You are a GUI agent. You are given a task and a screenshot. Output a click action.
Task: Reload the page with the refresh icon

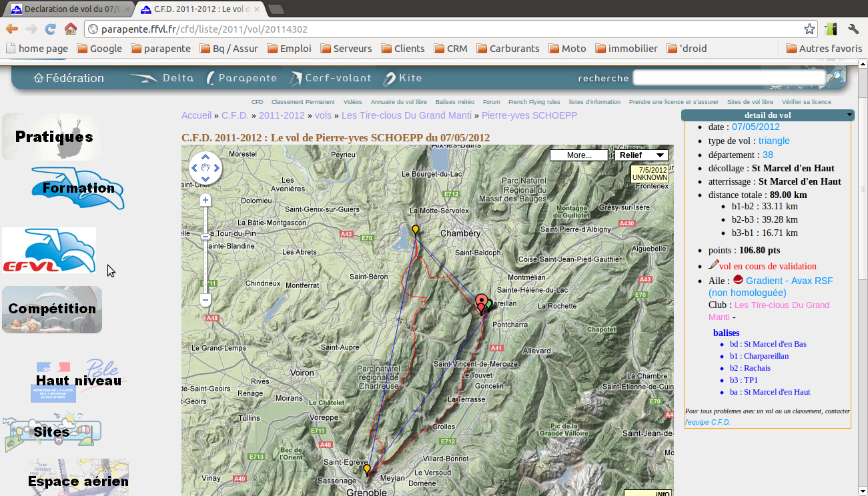tap(50, 29)
